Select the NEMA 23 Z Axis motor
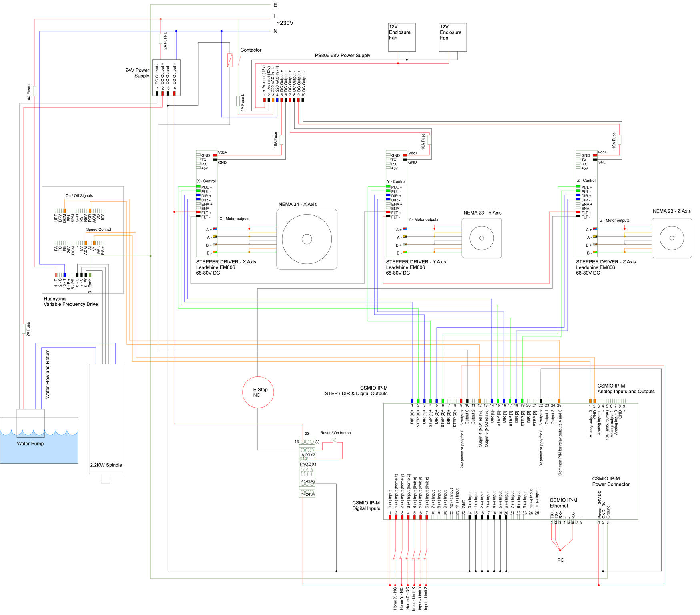 pos(672,238)
